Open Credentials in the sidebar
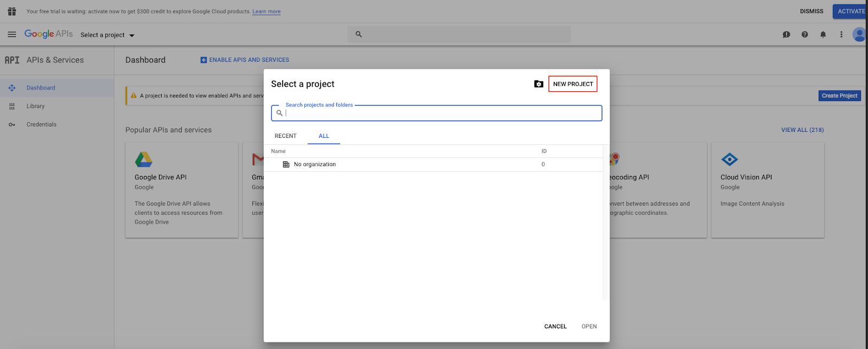Viewport: 868px width, 349px height. 41,125
